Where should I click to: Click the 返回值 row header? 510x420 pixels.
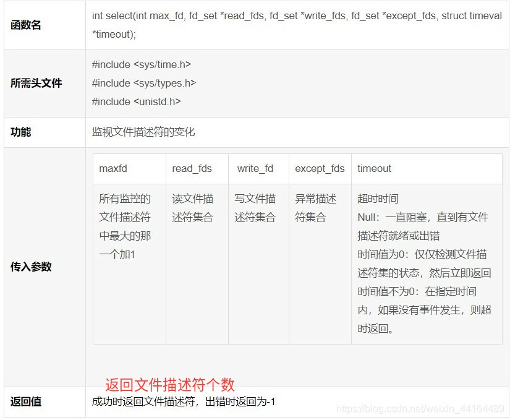pyautogui.click(x=26, y=402)
